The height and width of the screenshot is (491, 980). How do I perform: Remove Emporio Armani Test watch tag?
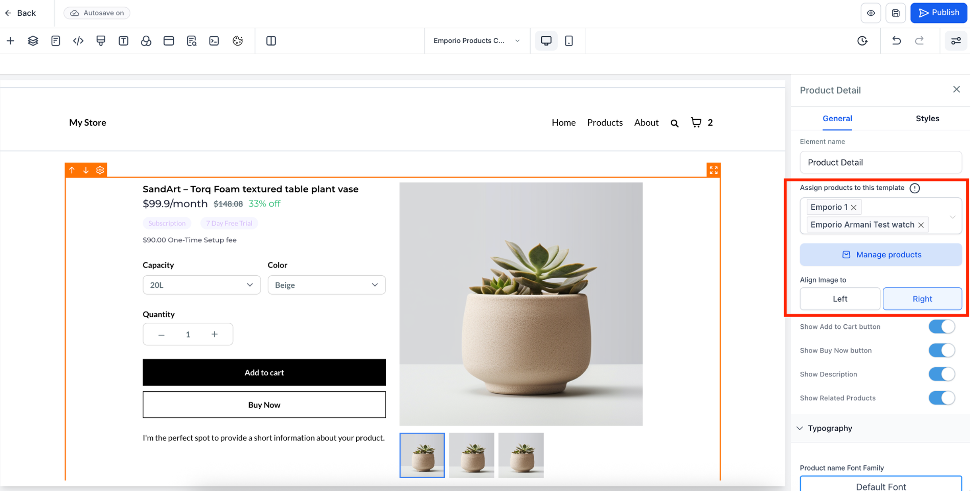tap(921, 225)
